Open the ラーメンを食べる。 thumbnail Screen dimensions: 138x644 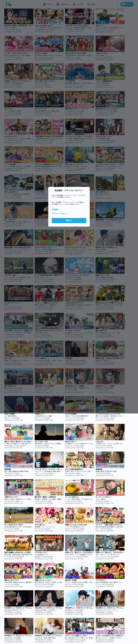[80, 488]
